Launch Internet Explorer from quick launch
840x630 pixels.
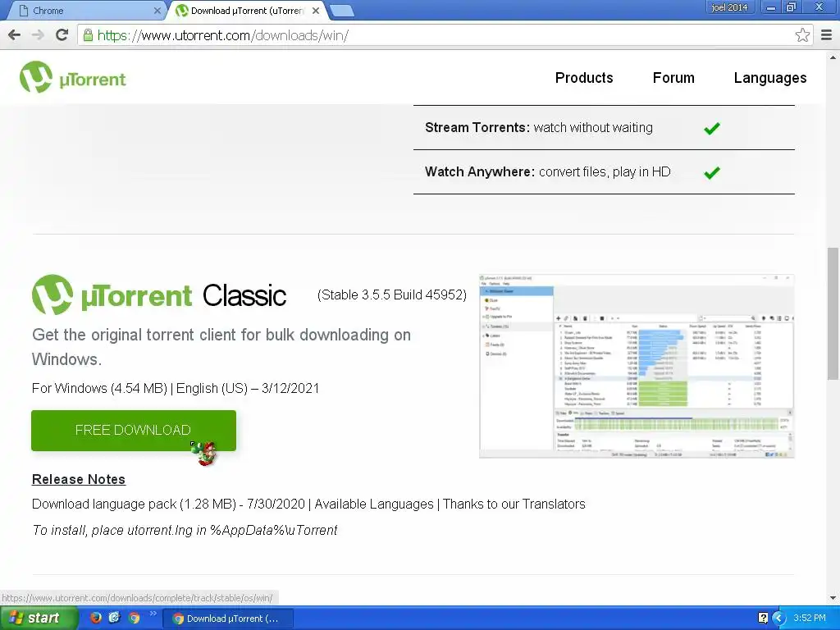[x=115, y=618]
